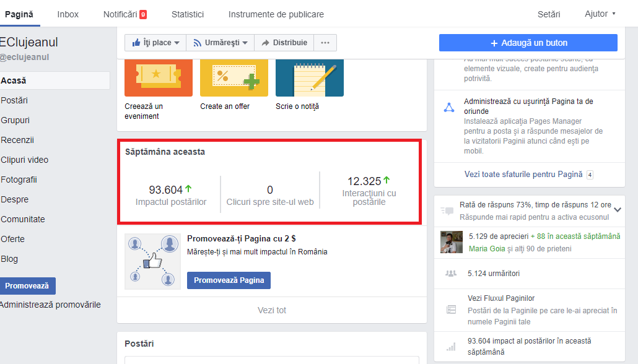638x364 pixels.
Task: Open the Statistici tab
Action: tap(188, 14)
